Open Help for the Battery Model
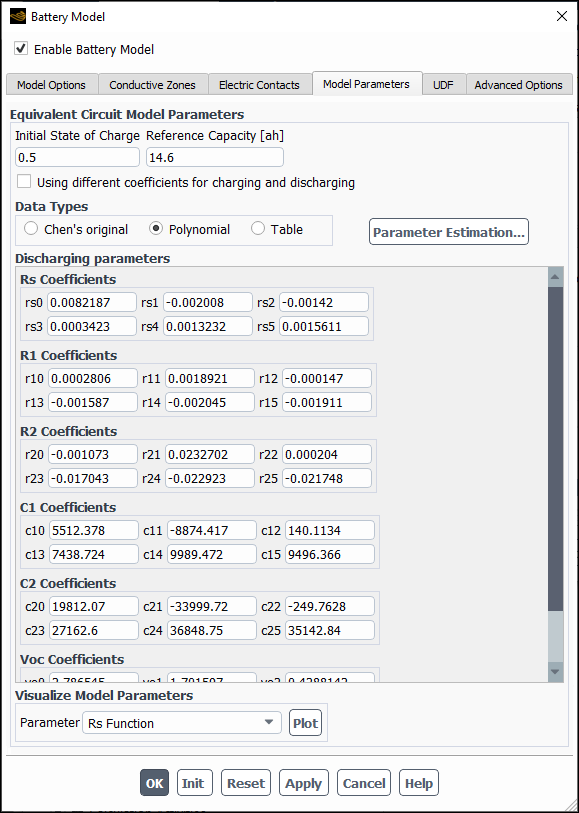The image size is (579, 813). pos(418,783)
